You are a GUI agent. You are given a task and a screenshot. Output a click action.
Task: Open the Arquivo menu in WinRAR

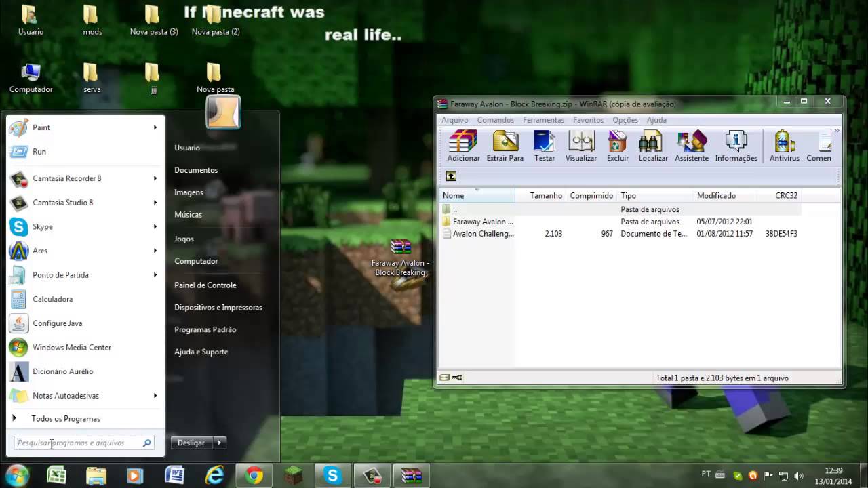pos(455,120)
